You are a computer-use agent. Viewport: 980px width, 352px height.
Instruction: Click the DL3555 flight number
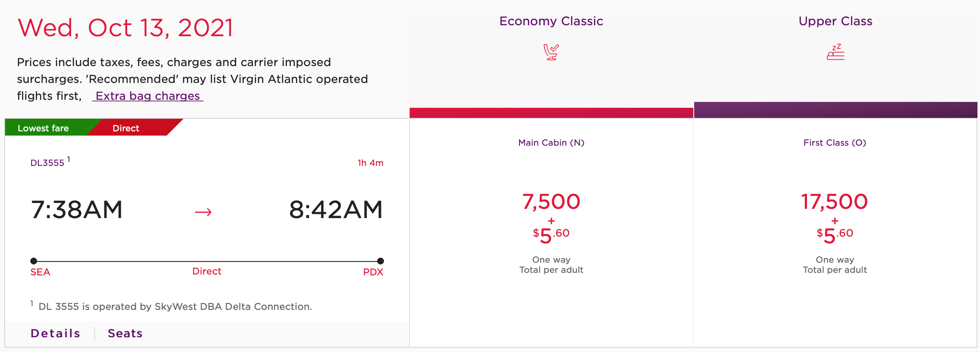tap(48, 163)
